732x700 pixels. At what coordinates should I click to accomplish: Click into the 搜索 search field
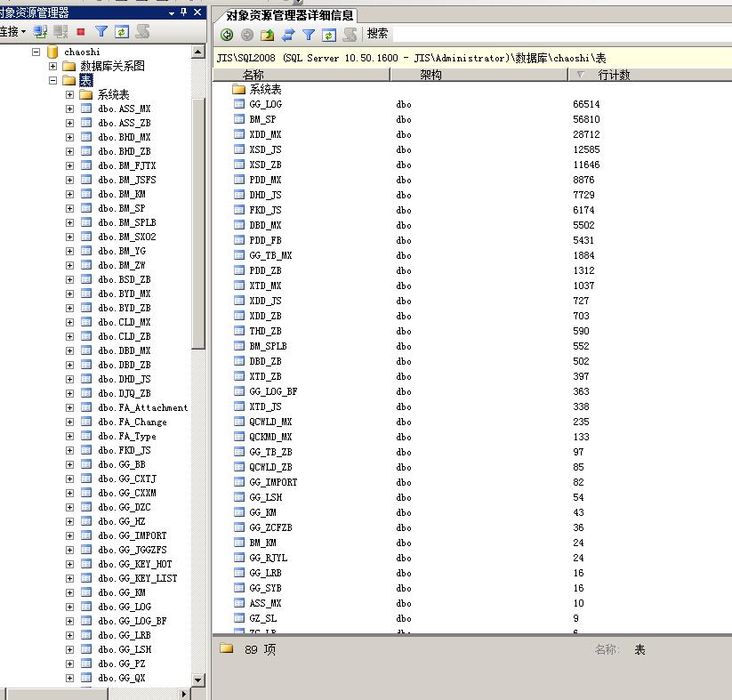pos(562,34)
